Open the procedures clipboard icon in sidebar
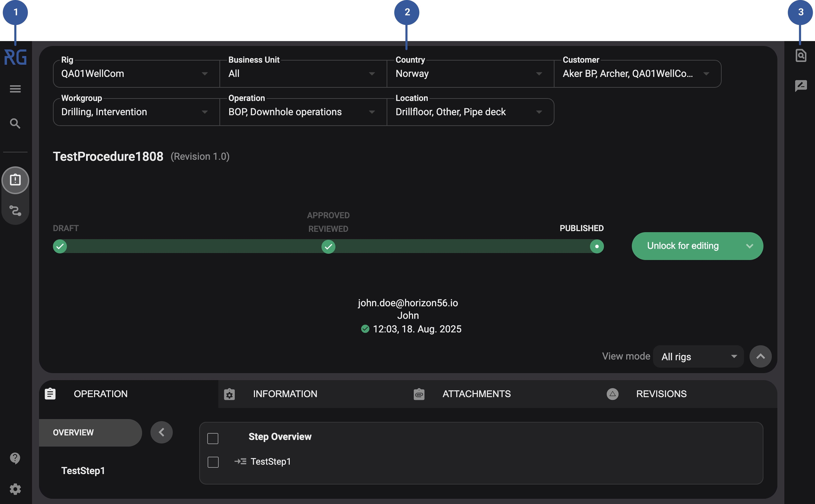Image resolution: width=815 pixels, height=504 pixels. click(x=15, y=180)
